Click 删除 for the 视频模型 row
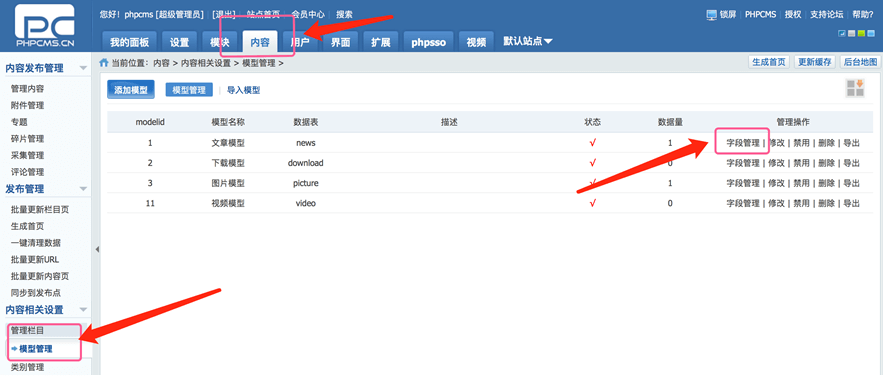This screenshot has height=379, width=883. click(x=827, y=203)
